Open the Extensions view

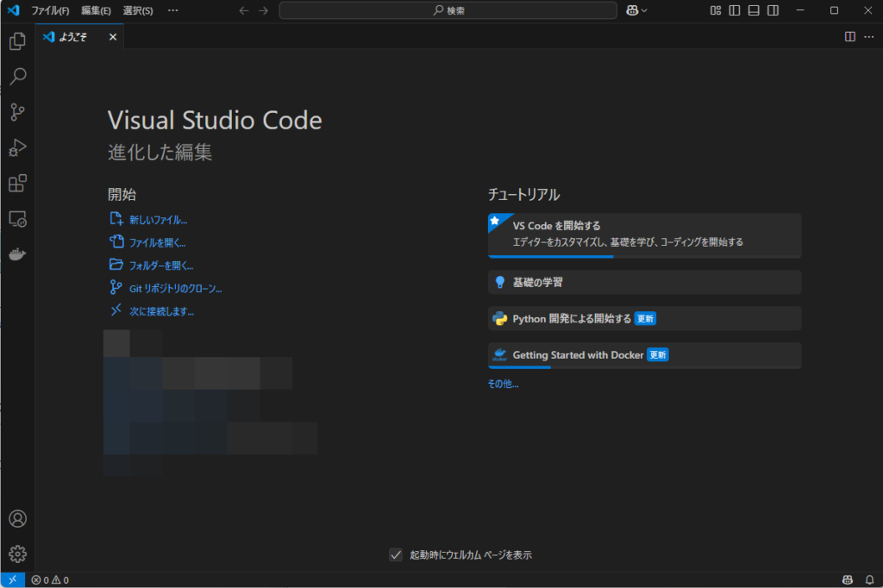17,183
